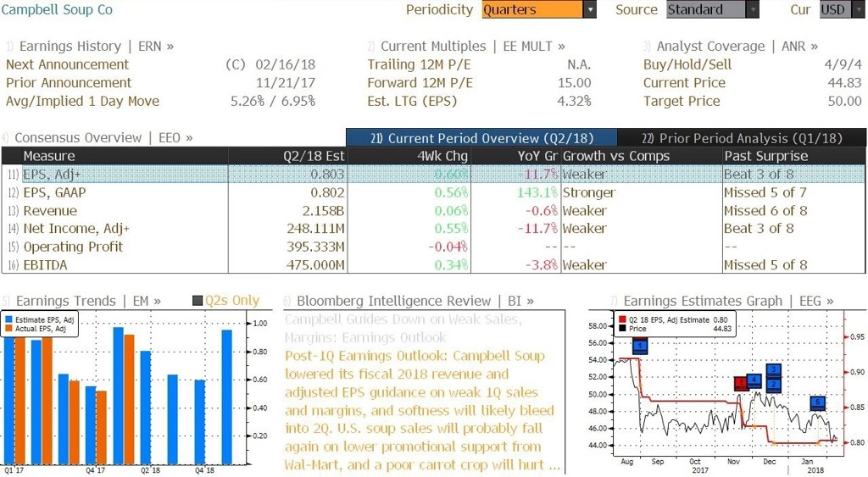Viewport: 868px width, 477px height.
Task: Click the Measure column header
Action: [125, 156]
